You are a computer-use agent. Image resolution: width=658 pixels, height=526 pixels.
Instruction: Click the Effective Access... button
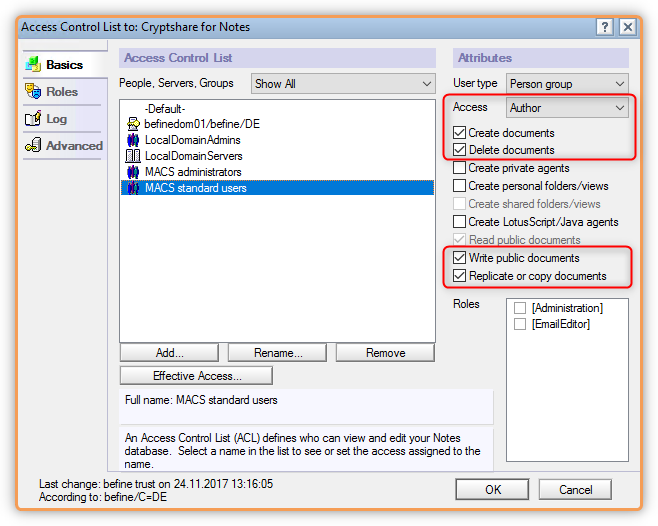click(196, 376)
